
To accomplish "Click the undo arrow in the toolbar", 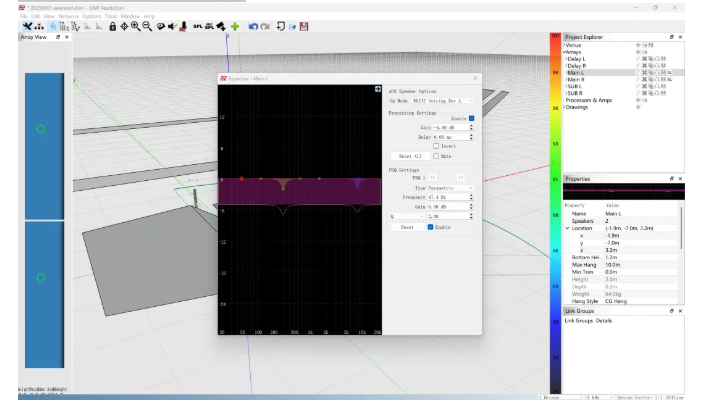I will pyautogui.click(x=252, y=26).
